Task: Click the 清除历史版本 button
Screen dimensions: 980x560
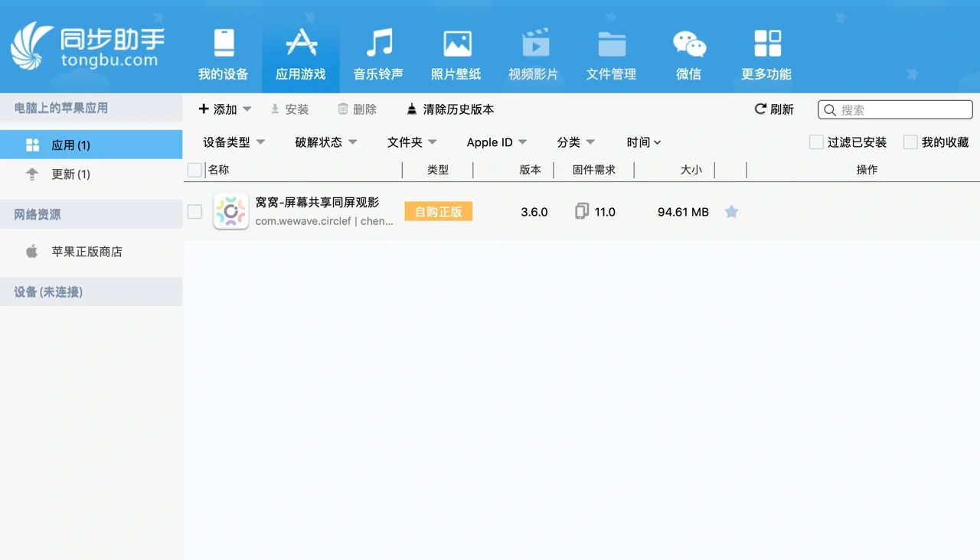Action: 449,109
